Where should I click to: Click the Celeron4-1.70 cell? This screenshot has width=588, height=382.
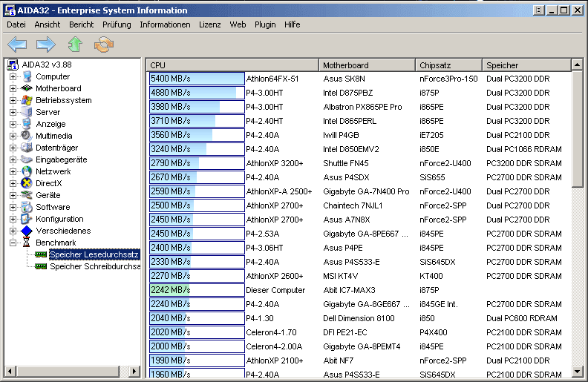pos(271,332)
